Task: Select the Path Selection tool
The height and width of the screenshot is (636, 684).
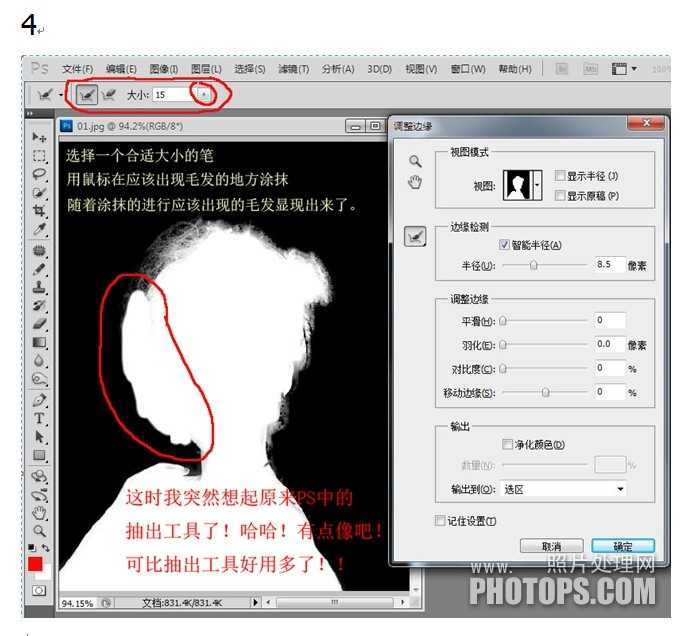Action: 39,437
